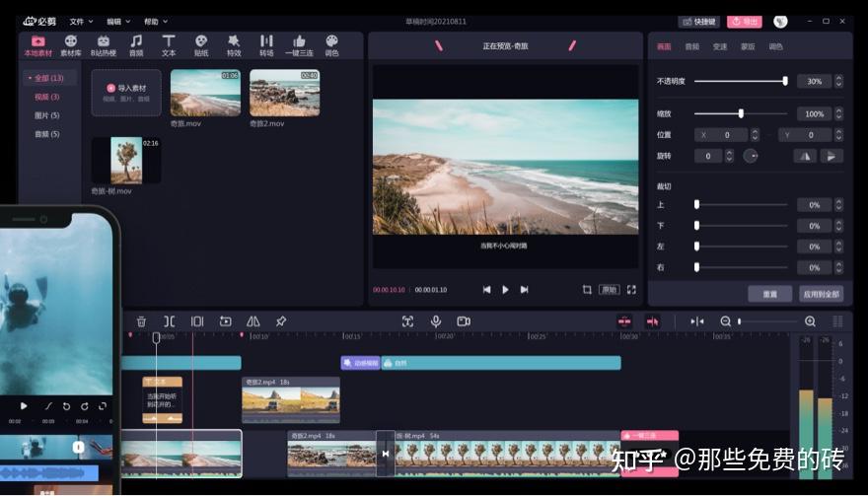Adjust the Y position stepper
The height and width of the screenshot is (496, 868).
pos(838,135)
